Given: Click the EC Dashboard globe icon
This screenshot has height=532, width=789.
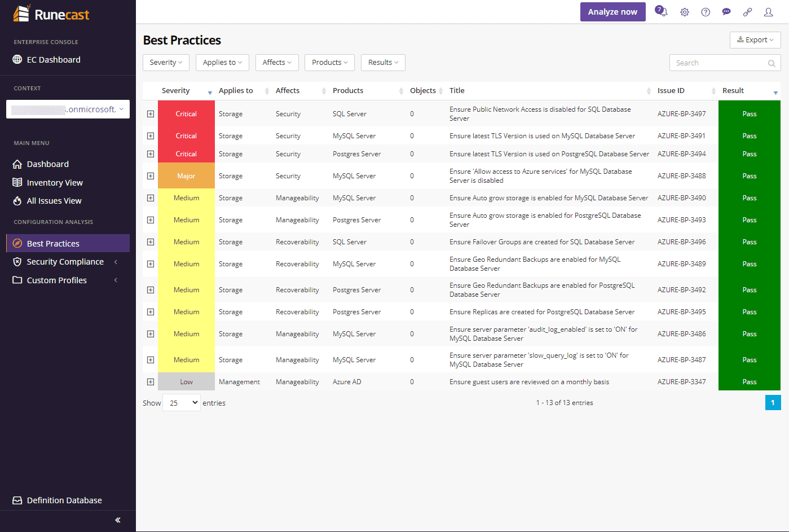Looking at the screenshot, I should [17, 60].
